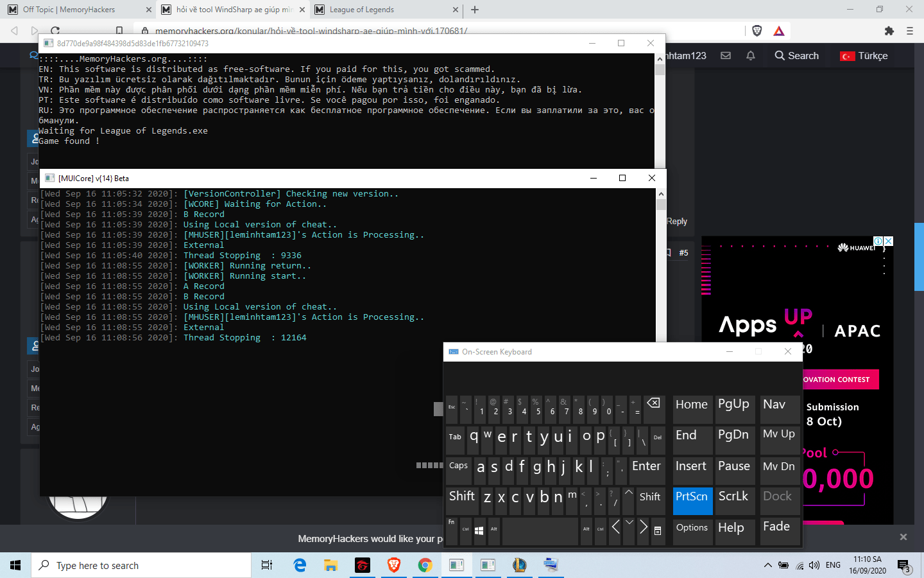
Task: Click the context menu key on On-Screen Keyboard
Action: (x=658, y=531)
